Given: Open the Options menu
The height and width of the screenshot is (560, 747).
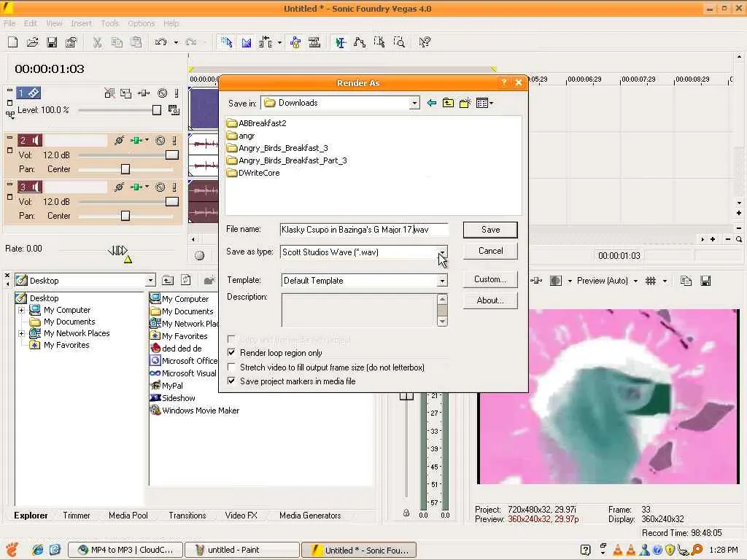Looking at the screenshot, I should coord(141,23).
